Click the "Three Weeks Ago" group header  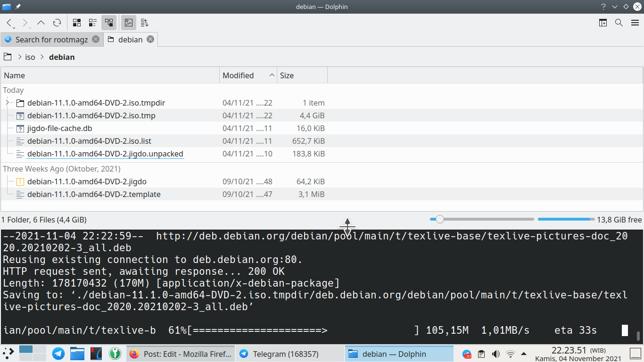(x=62, y=169)
